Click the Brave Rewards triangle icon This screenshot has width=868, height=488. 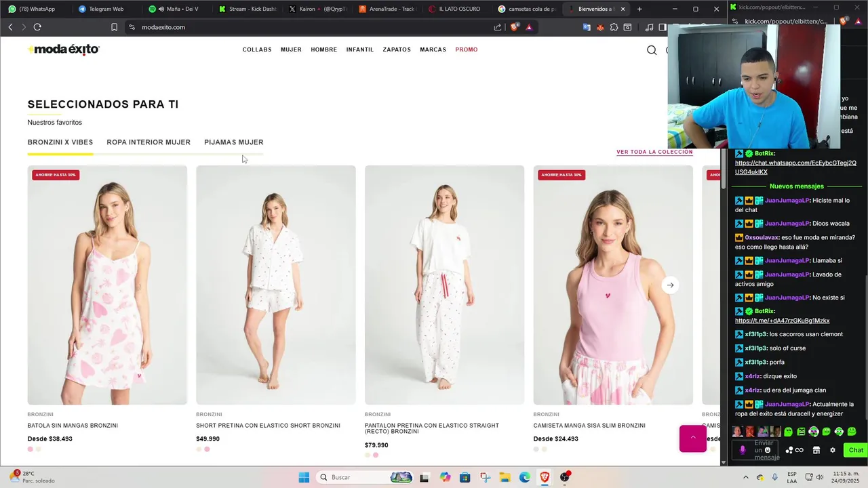click(529, 27)
